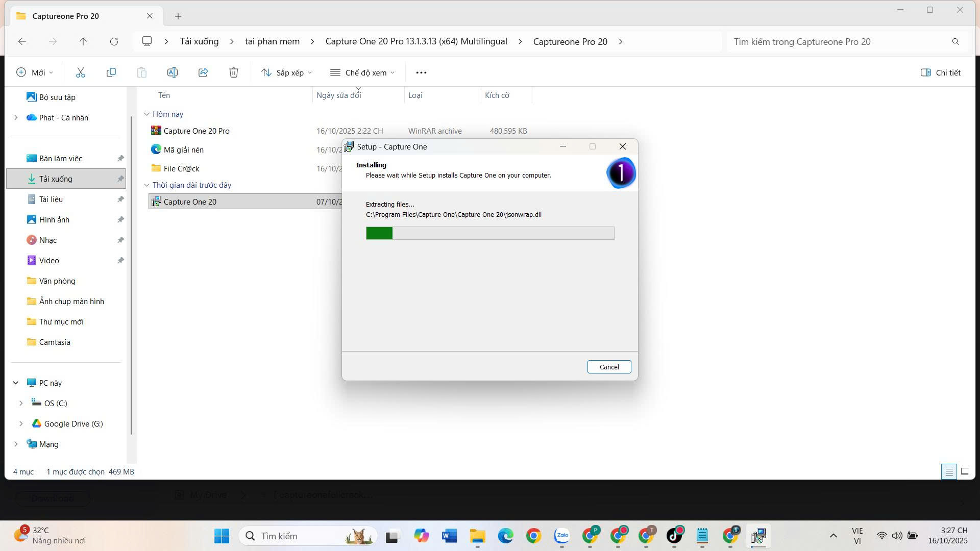Open the Chế độ xem view dropdown
The height and width of the screenshot is (551, 980).
pos(362,72)
